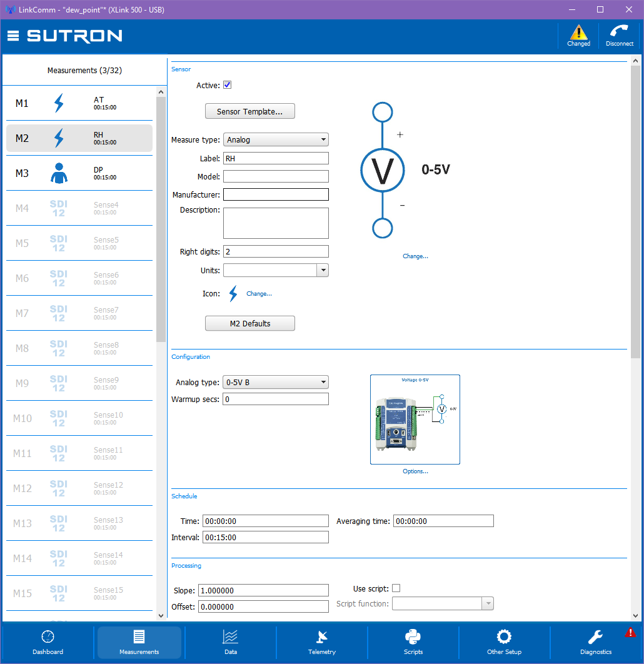
Task: Select M3 DP person icon
Action: coord(59,173)
